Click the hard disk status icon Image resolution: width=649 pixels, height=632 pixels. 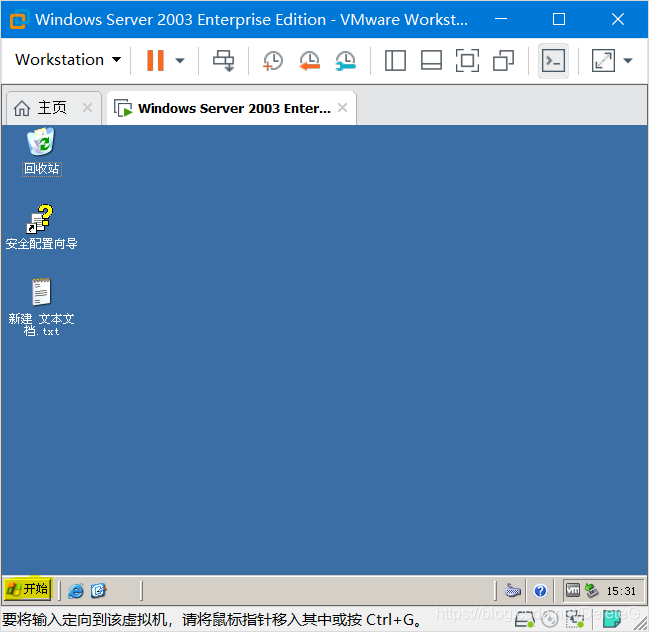tap(525, 620)
